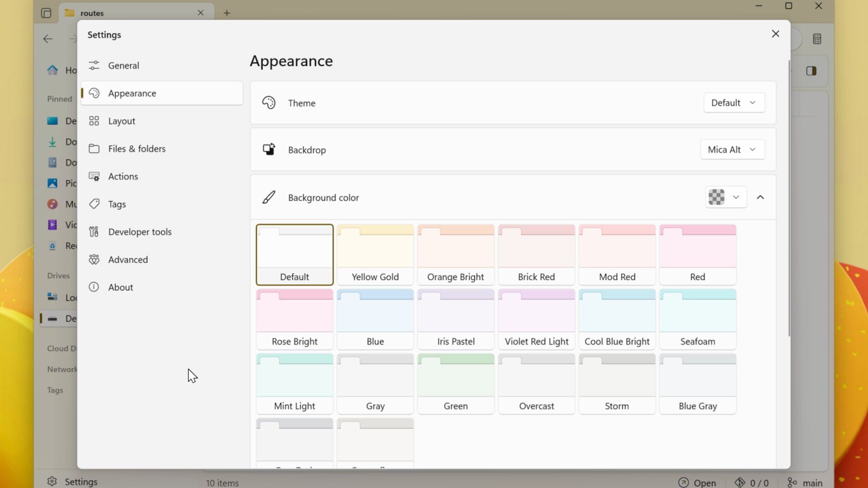The height and width of the screenshot is (488, 868).
Task: Apply the Blue background swatch
Action: [375, 319]
